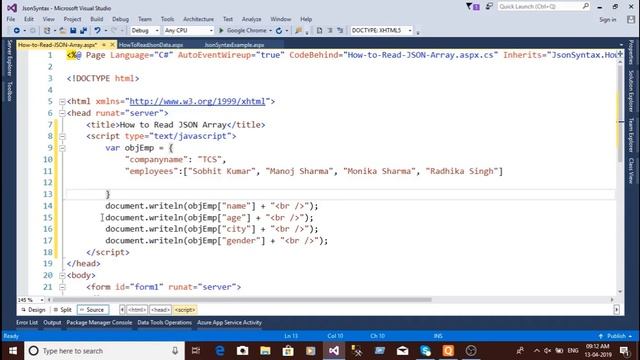Click the New Project toolbar icon

[47, 31]
